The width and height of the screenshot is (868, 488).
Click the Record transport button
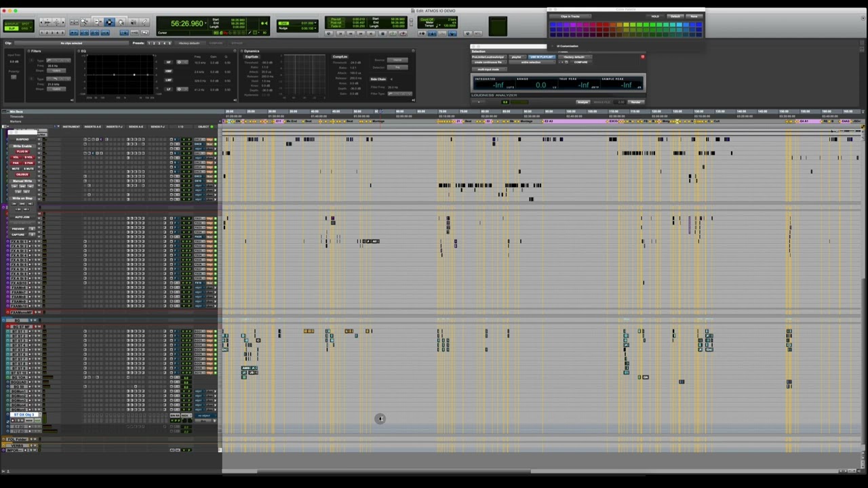pos(403,33)
